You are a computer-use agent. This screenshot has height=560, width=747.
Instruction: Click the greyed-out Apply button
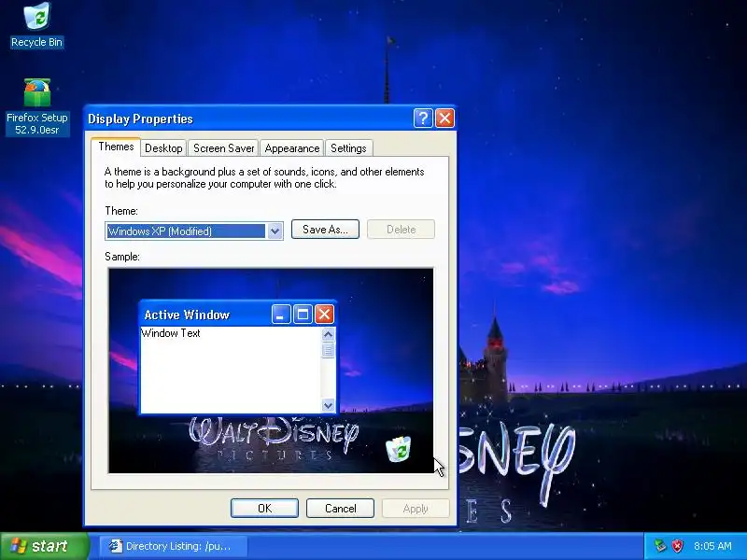pos(416,508)
